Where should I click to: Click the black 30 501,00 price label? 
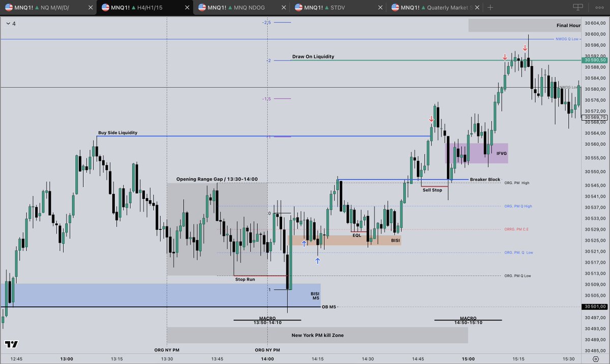point(595,307)
